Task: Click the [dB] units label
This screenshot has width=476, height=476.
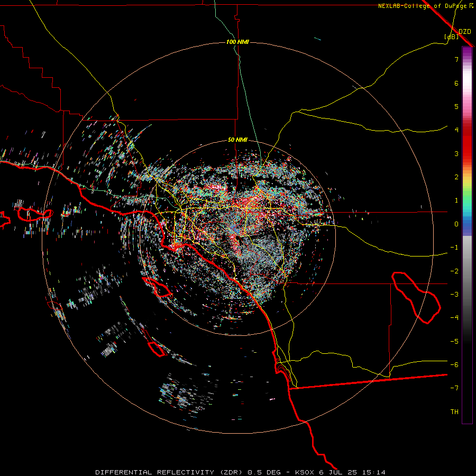Action: click(452, 36)
